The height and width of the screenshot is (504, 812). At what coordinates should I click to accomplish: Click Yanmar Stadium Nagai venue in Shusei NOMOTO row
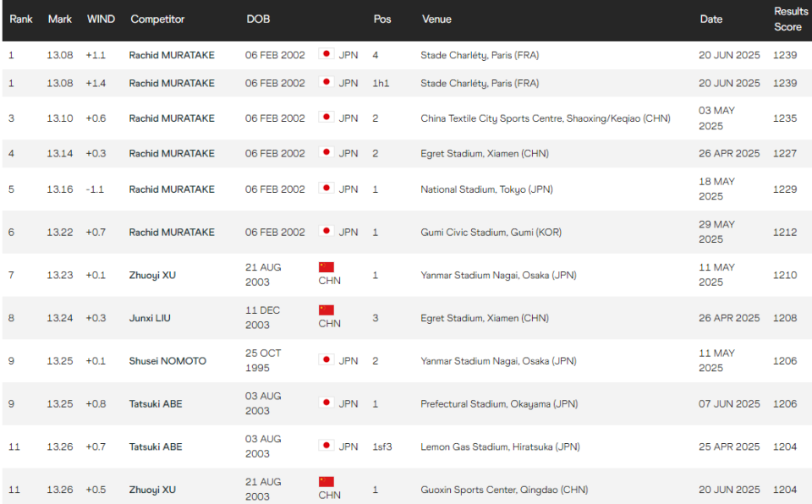tap(498, 361)
